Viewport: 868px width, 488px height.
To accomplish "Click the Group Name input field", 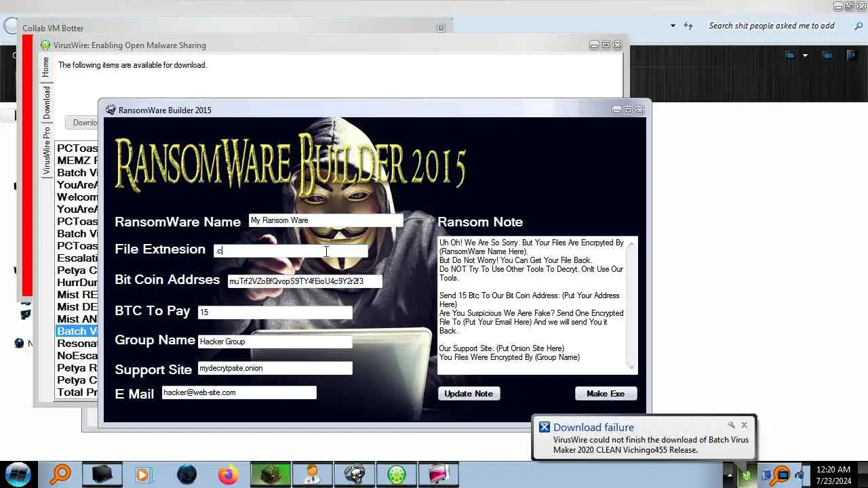I will (275, 342).
